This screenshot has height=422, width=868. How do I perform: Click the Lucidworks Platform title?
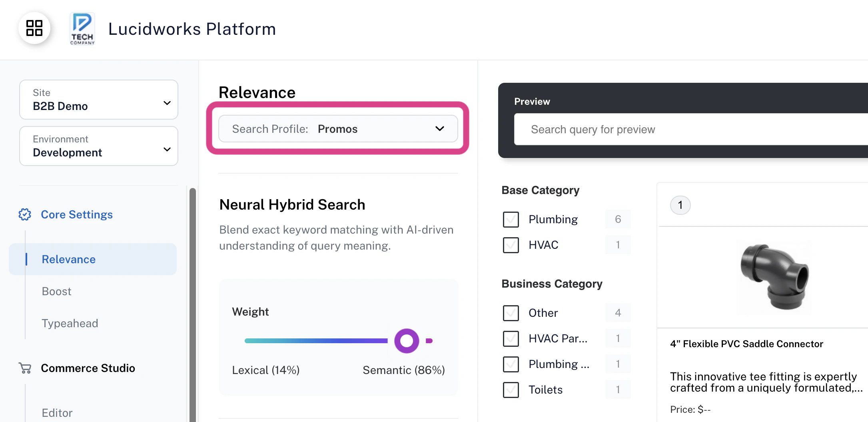192,29
